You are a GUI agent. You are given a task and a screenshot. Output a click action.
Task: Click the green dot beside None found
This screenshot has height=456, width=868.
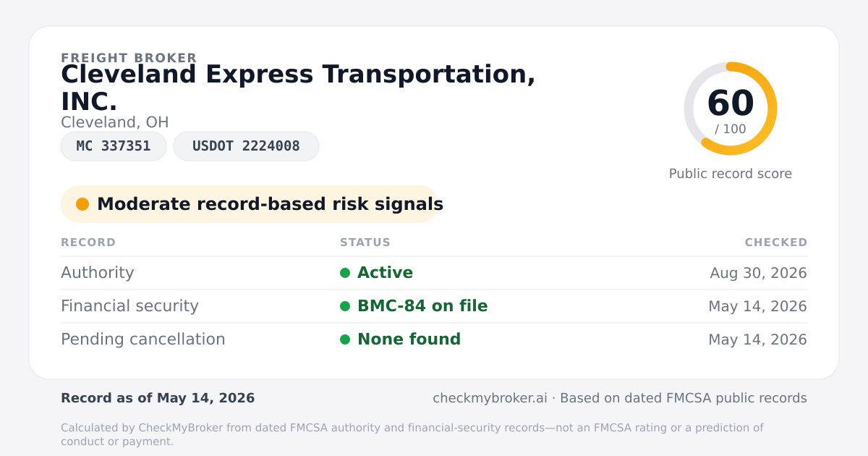pyautogui.click(x=345, y=339)
